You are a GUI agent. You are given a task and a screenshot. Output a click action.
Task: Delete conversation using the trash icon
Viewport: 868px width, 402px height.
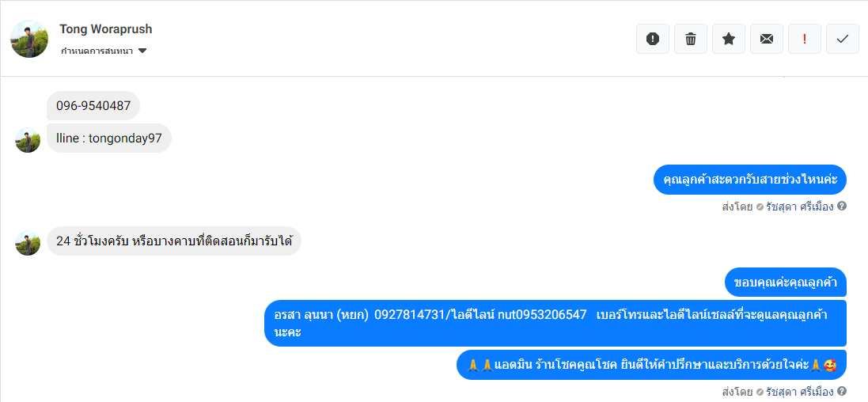tap(691, 39)
